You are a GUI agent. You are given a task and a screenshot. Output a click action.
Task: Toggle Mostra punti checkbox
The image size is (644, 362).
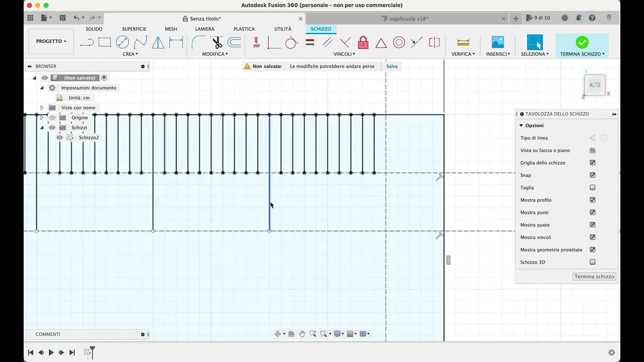coord(593,213)
